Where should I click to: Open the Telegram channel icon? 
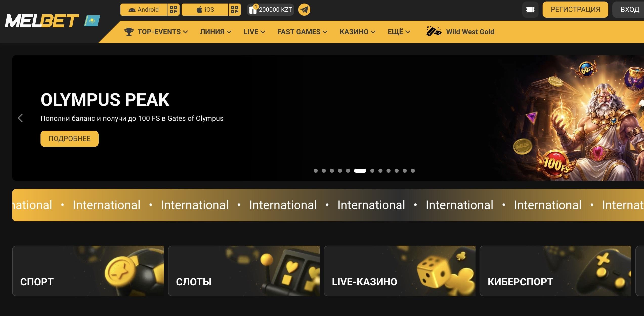click(304, 10)
